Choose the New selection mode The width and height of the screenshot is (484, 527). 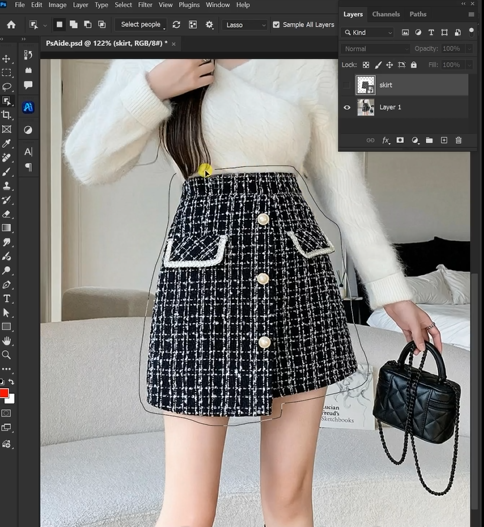(59, 25)
